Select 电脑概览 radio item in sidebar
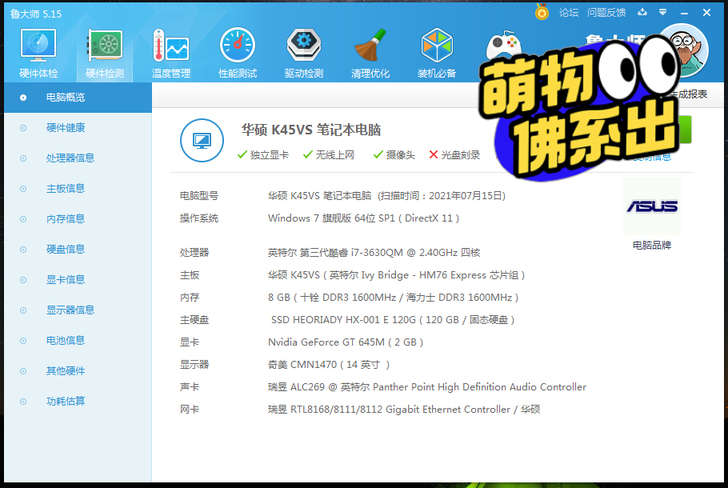 click(78, 98)
